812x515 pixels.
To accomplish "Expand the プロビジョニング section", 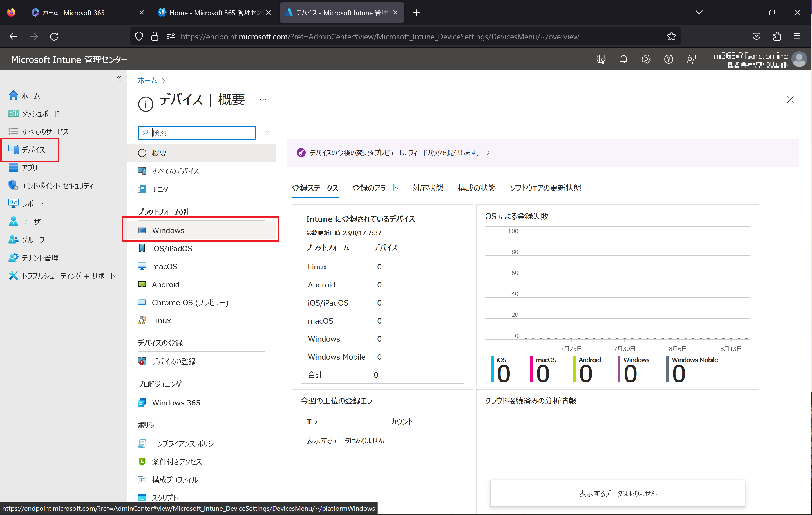I will point(160,384).
